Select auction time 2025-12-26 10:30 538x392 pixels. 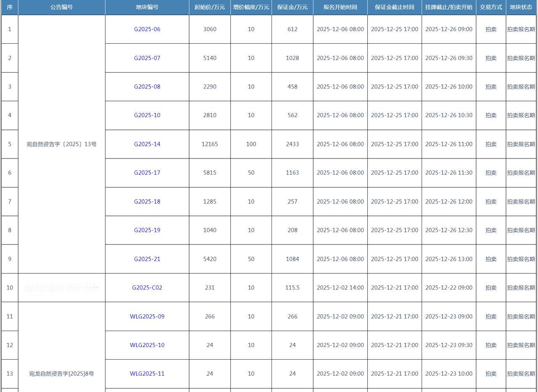click(449, 115)
